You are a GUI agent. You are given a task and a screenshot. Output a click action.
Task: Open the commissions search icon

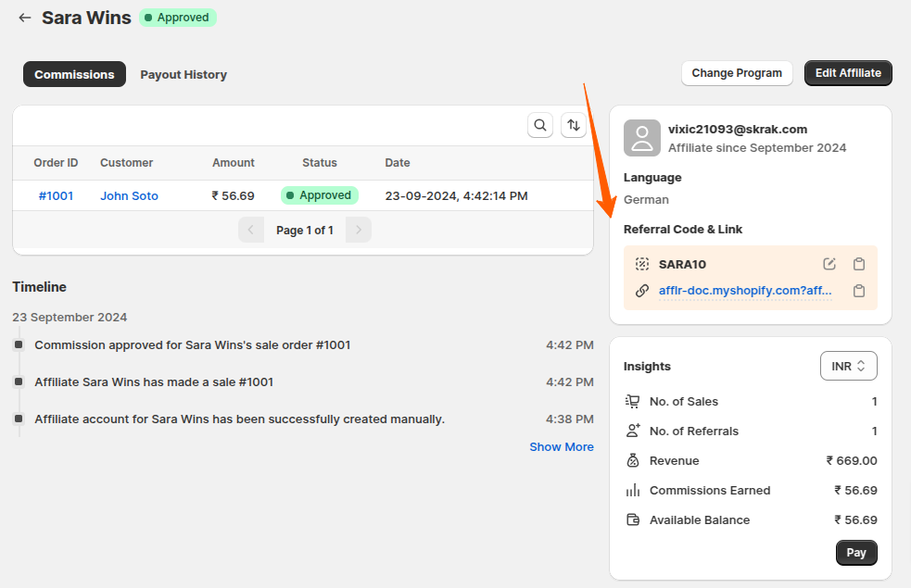point(540,125)
